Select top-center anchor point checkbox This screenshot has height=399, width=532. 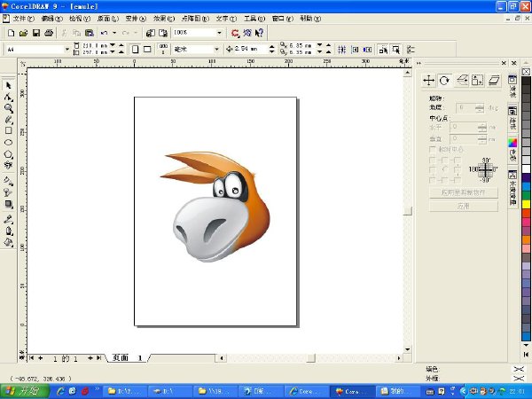tap(445, 160)
